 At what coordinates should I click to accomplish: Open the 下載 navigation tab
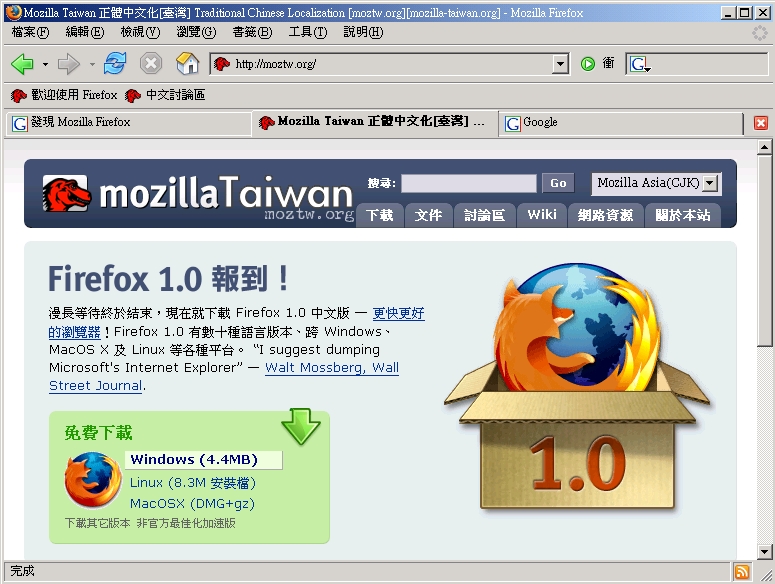pos(380,215)
